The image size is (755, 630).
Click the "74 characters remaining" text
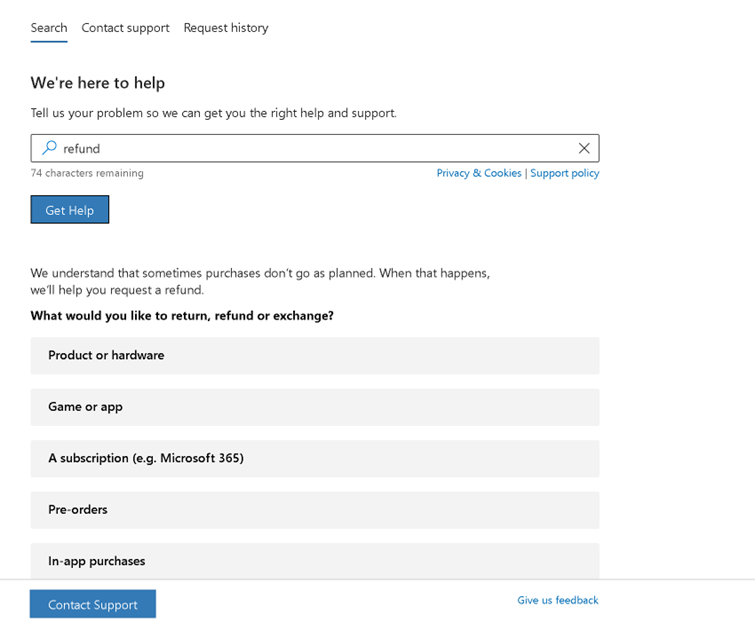(87, 173)
